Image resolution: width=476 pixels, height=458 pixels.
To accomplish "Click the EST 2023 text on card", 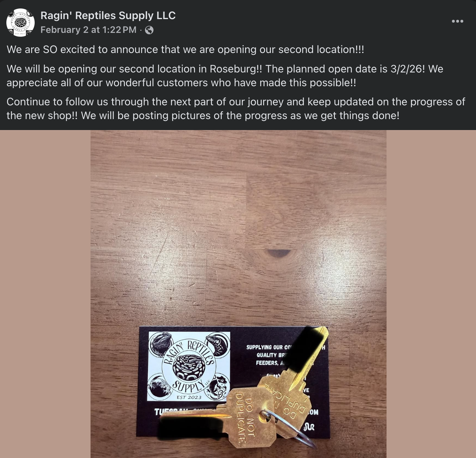I will [x=189, y=397].
